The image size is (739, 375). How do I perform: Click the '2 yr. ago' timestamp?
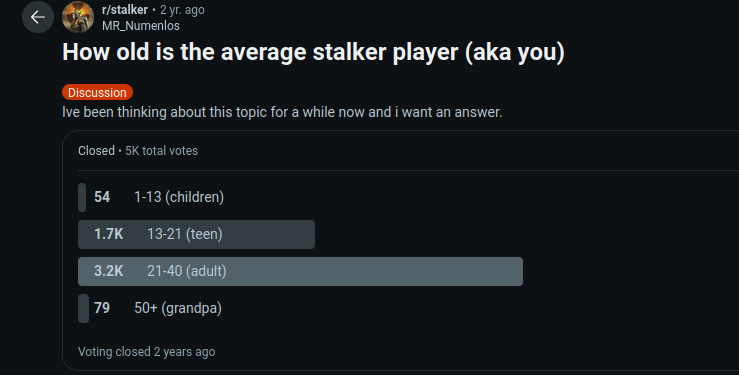182,9
